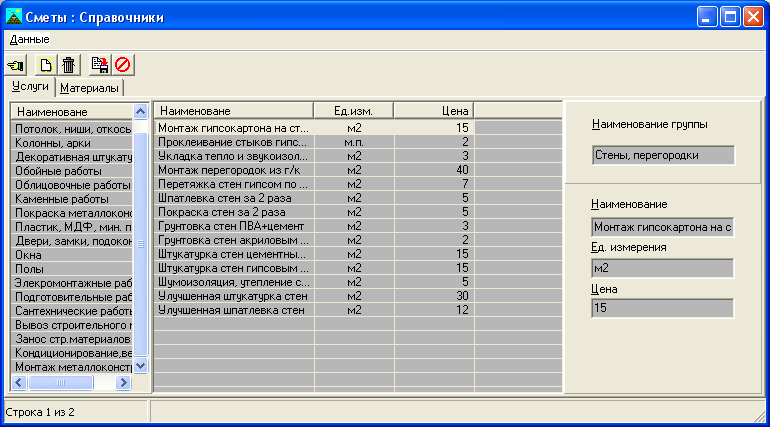Select group Занос стр.материалов
The image size is (770, 427).
tap(72, 339)
